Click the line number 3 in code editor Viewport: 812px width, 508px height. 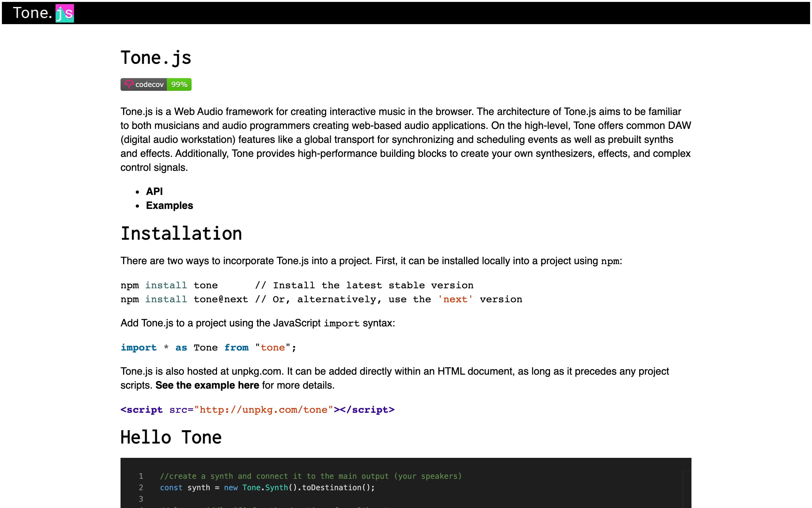[x=141, y=499]
